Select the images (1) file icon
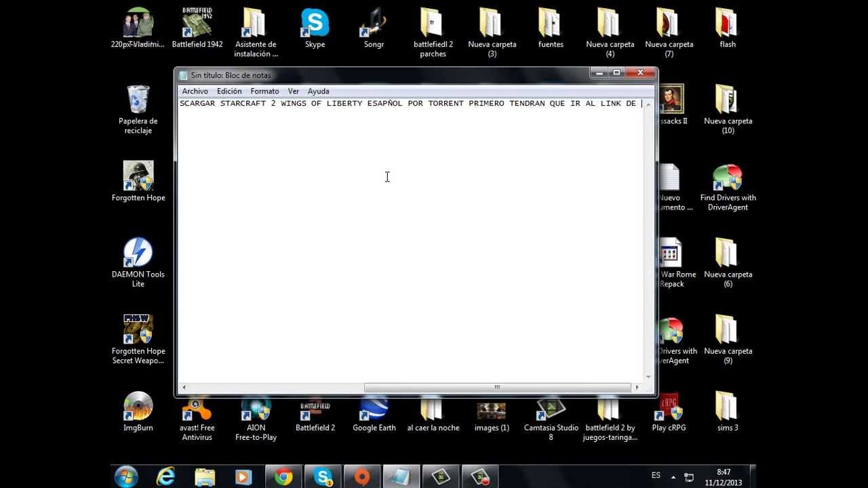Image resolution: width=868 pixels, height=488 pixels. pyautogui.click(x=492, y=415)
